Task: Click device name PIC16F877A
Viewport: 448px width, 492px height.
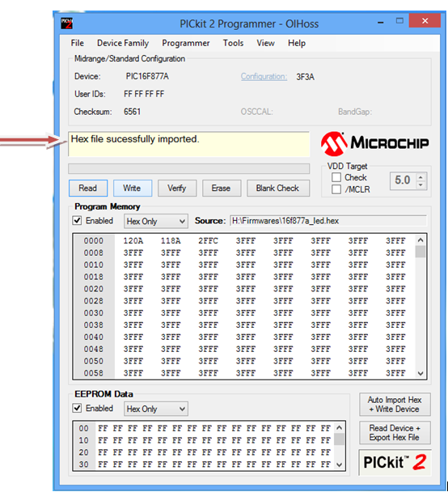Action: point(147,77)
